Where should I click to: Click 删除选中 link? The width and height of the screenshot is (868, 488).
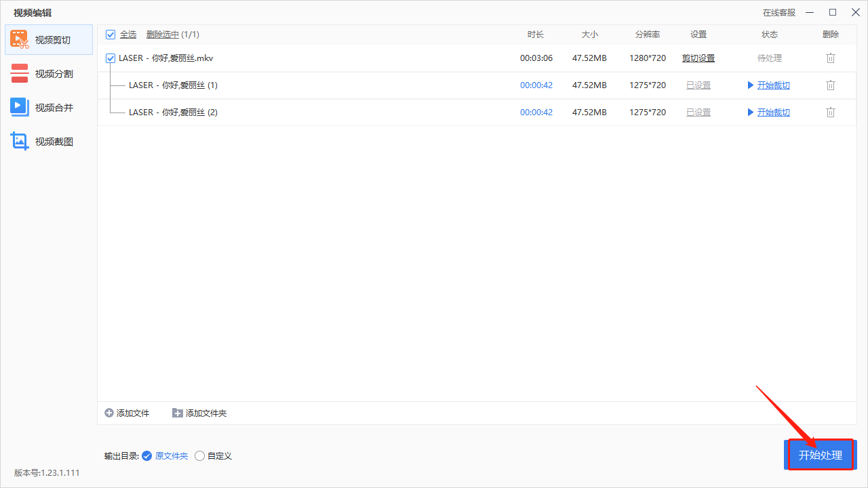click(163, 35)
